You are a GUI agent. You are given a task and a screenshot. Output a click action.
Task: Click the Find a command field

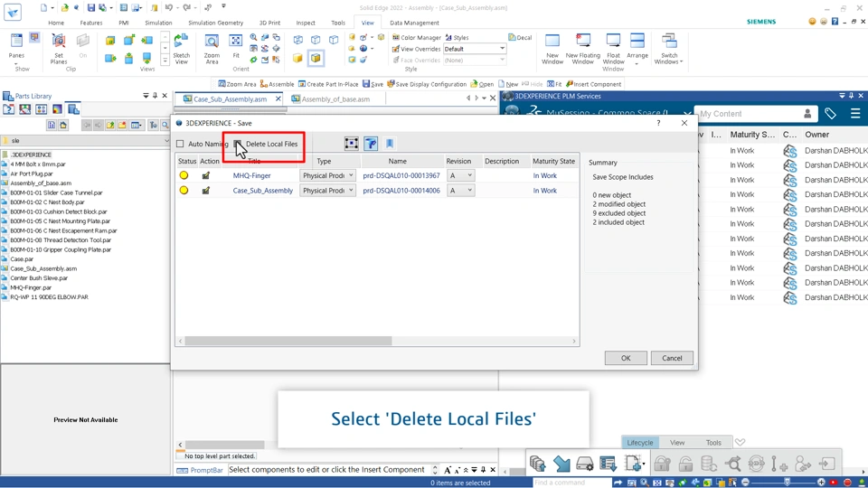571,483
